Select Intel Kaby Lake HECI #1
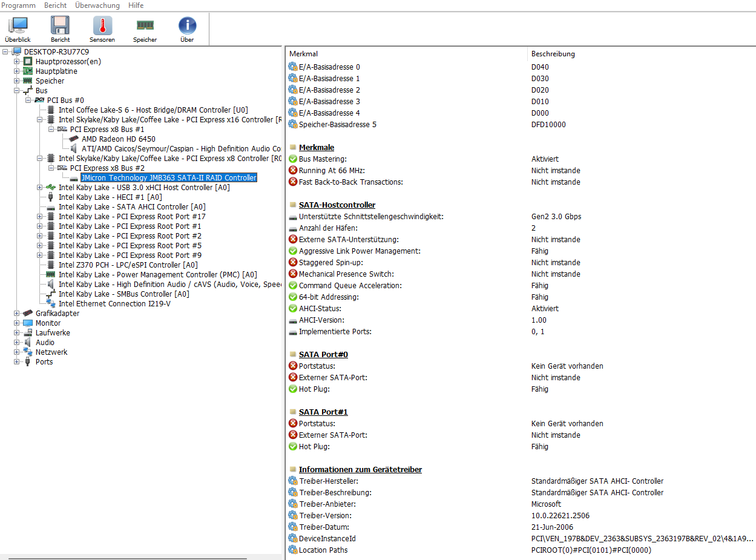 pyautogui.click(x=110, y=197)
